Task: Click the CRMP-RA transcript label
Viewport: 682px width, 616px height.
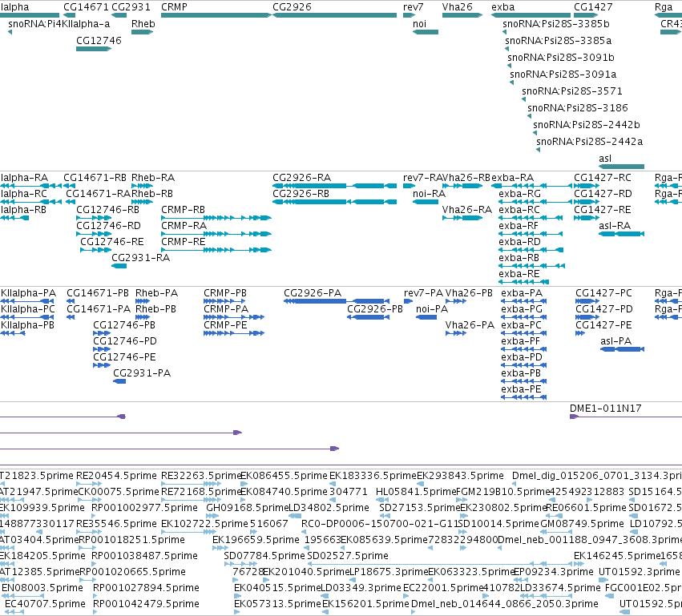Action: (x=184, y=226)
